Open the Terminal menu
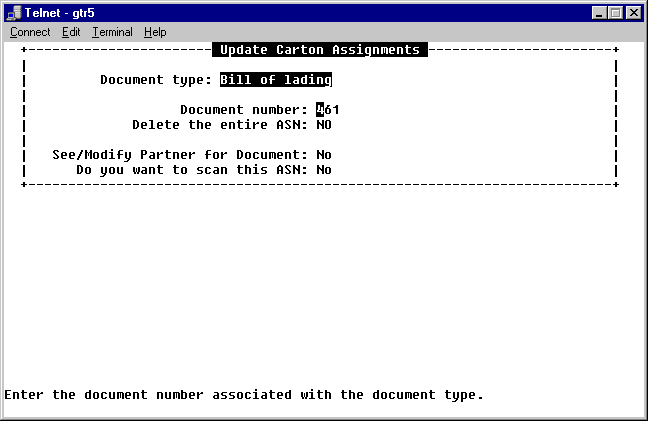 tap(112, 32)
